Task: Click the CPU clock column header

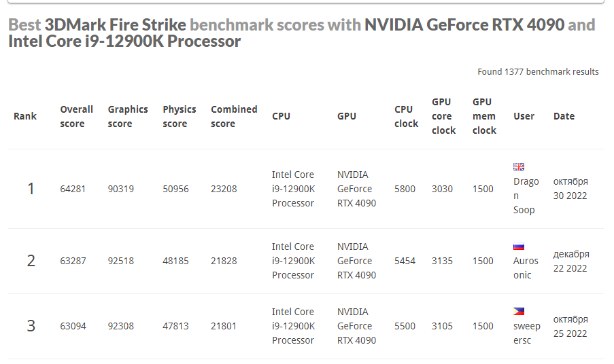Action: (406, 116)
